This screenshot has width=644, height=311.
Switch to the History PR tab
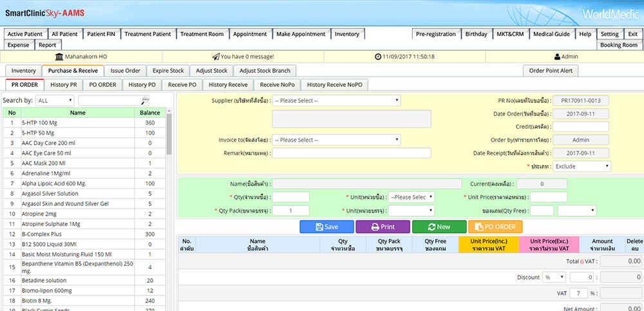(x=64, y=84)
